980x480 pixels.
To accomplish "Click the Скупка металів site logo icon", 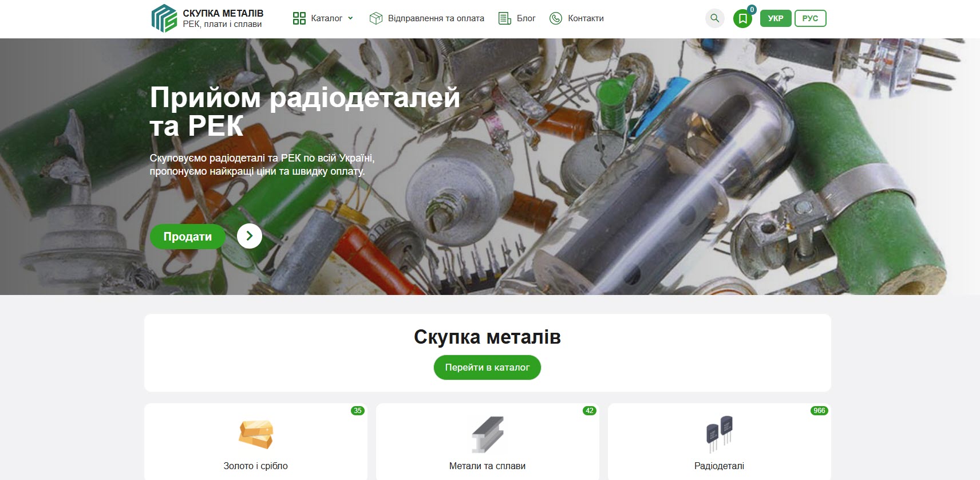I will click(x=164, y=18).
